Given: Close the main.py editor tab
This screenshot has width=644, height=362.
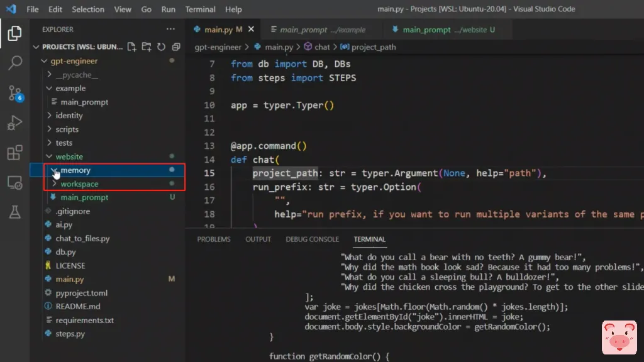Looking at the screenshot, I should pos(251,29).
